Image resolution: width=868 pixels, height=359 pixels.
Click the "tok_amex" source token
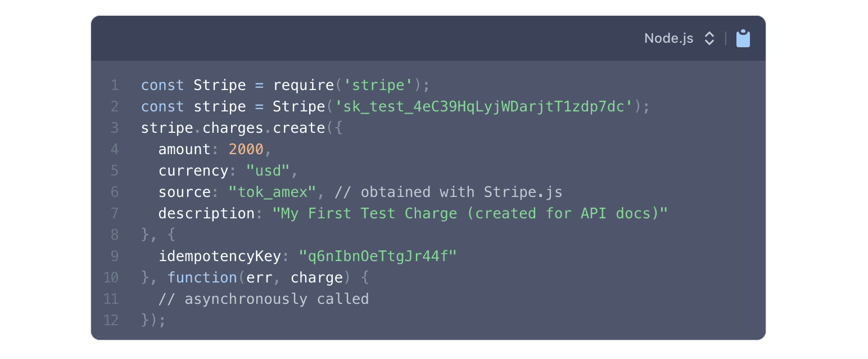tap(272, 192)
